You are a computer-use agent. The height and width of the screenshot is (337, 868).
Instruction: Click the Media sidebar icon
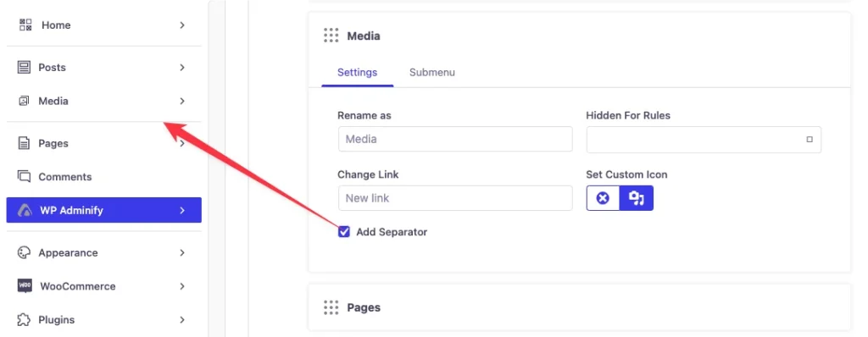coord(24,102)
